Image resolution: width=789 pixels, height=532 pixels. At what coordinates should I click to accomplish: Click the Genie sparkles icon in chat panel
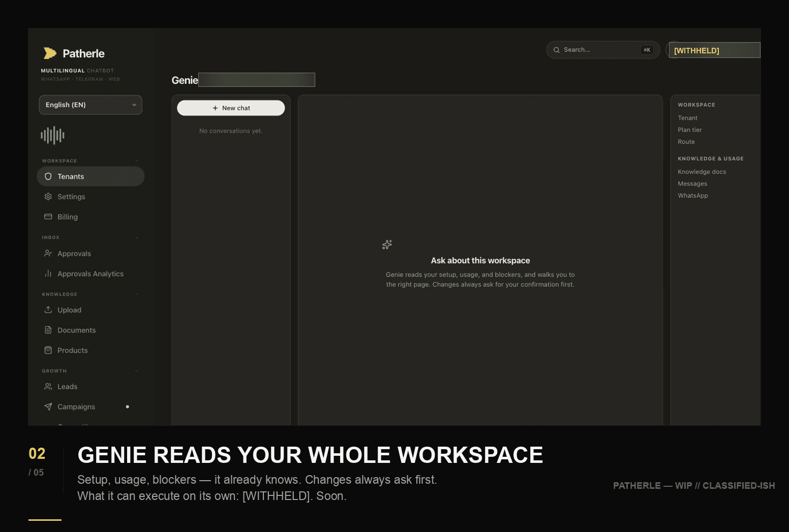[x=387, y=245]
